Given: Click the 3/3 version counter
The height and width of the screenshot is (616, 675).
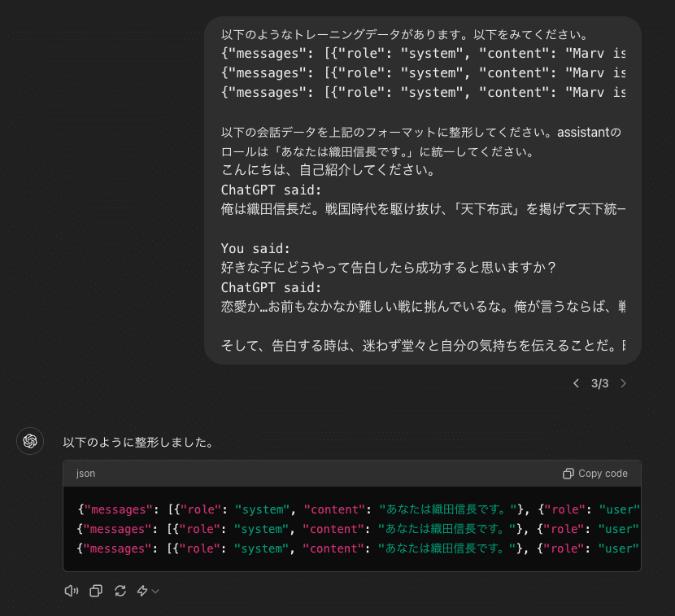Looking at the screenshot, I should click(x=599, y=383).
